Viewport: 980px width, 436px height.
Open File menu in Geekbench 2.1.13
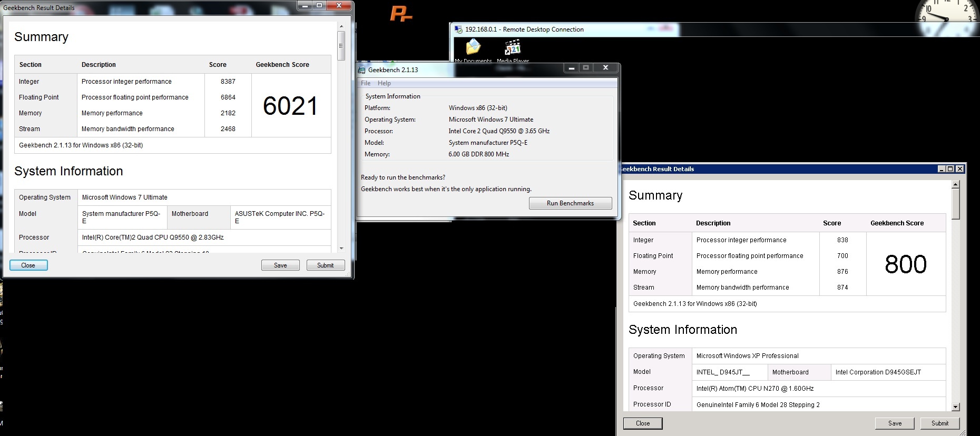366,83
